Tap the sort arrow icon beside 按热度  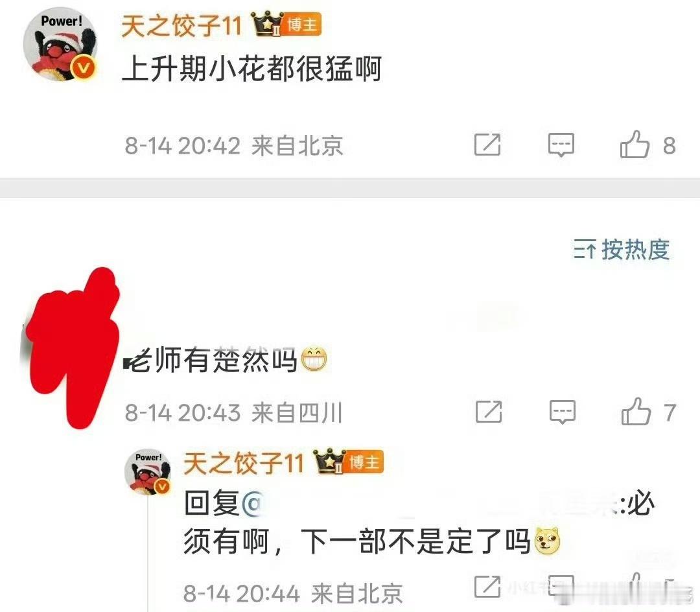click(585, 249)
